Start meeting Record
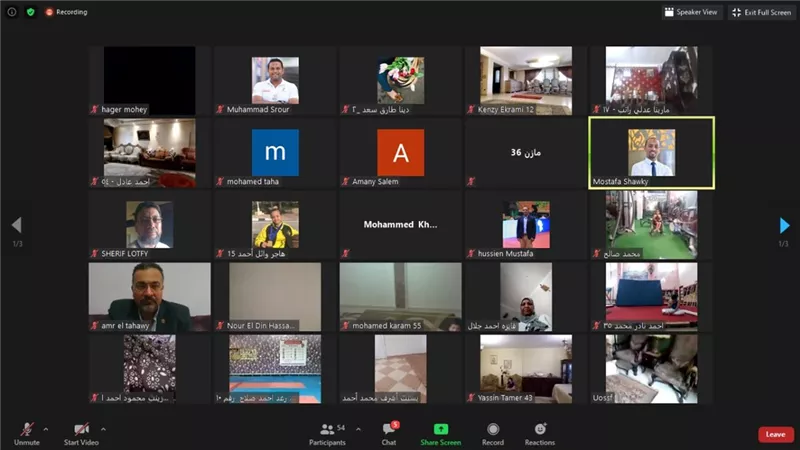This screenshot has height=450, width=800. tap(493, 434)
